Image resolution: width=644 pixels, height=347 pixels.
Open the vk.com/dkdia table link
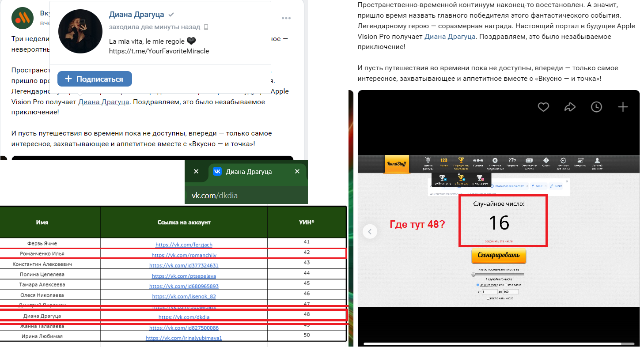click(184, 317)
